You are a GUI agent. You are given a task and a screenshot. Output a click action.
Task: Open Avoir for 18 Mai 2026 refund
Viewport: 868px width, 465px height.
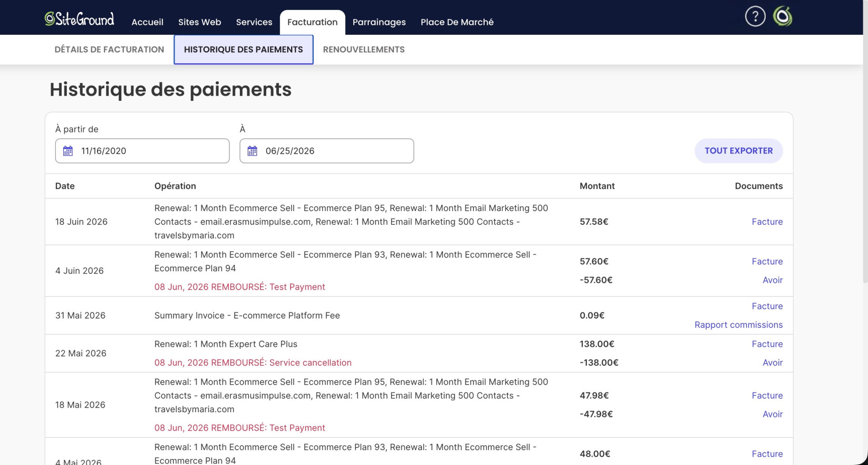tap(773, 414)
